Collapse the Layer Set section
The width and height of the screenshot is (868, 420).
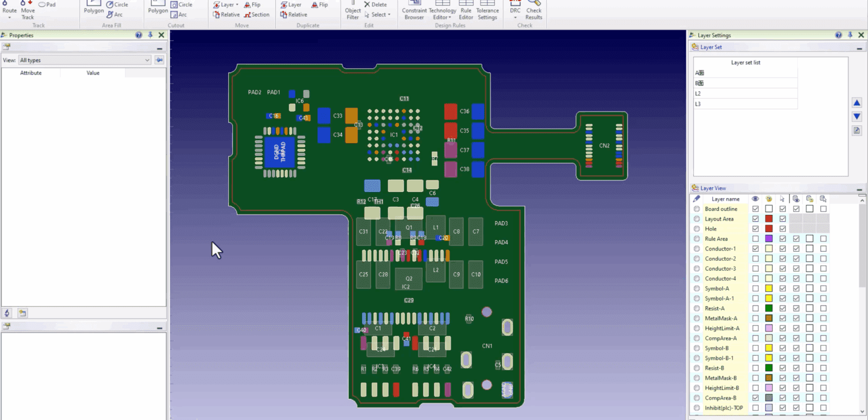tap(859, 47)
